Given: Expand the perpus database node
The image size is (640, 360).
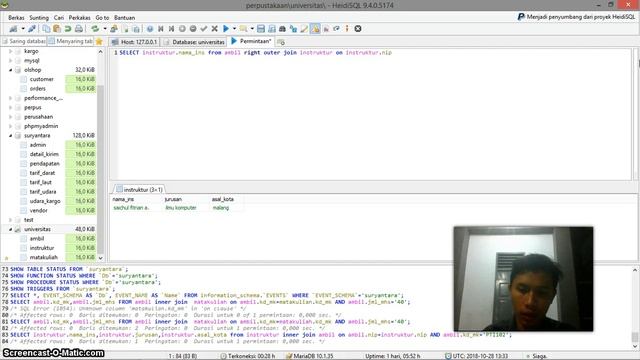Looking at the screenshot, I should click(x=11, y=107).
